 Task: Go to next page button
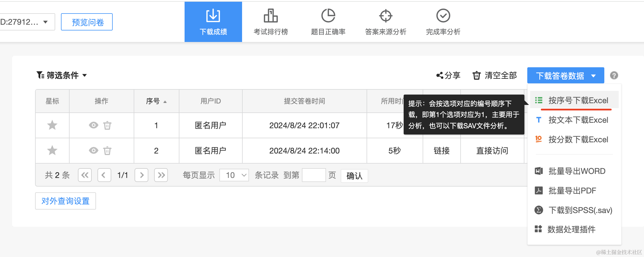point(141,175)
